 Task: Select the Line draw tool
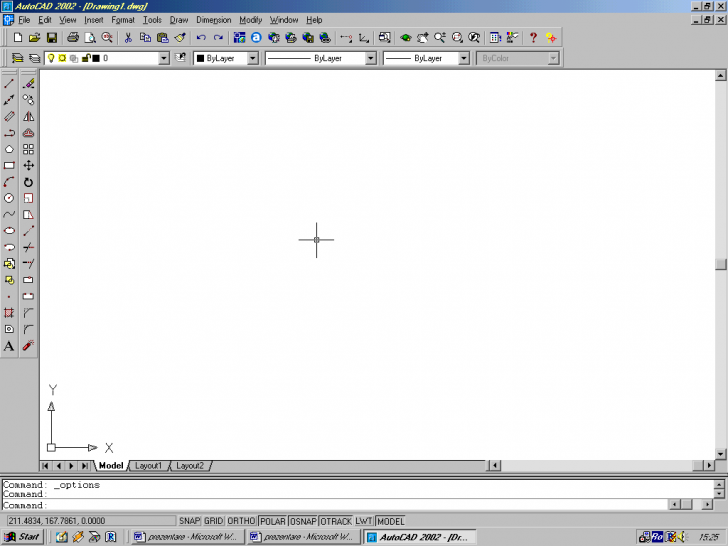pos(9,84)
